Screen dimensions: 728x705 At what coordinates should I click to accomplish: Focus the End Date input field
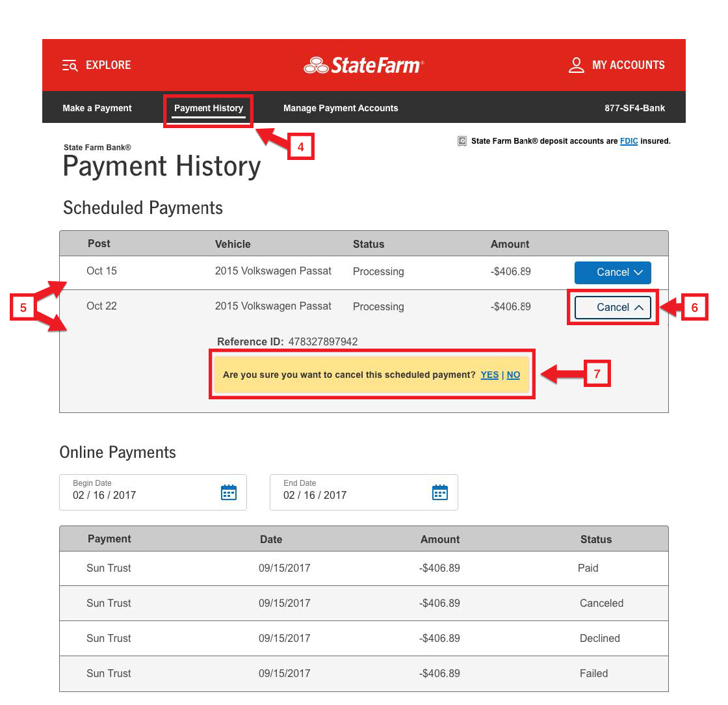pyautogui.click(x=363, y=492)
